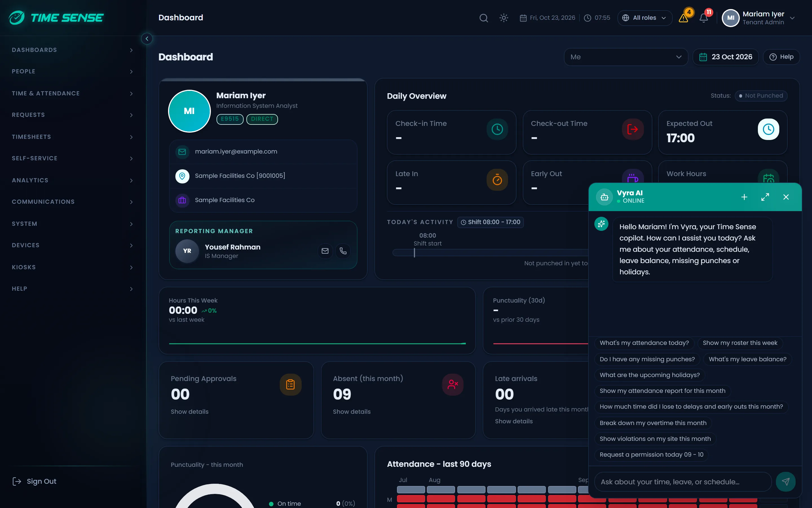Image resolution: width=812 pixels, height=508 pixels.
Task: Expand the Analytics sidebar section
Action: point(73,180)
